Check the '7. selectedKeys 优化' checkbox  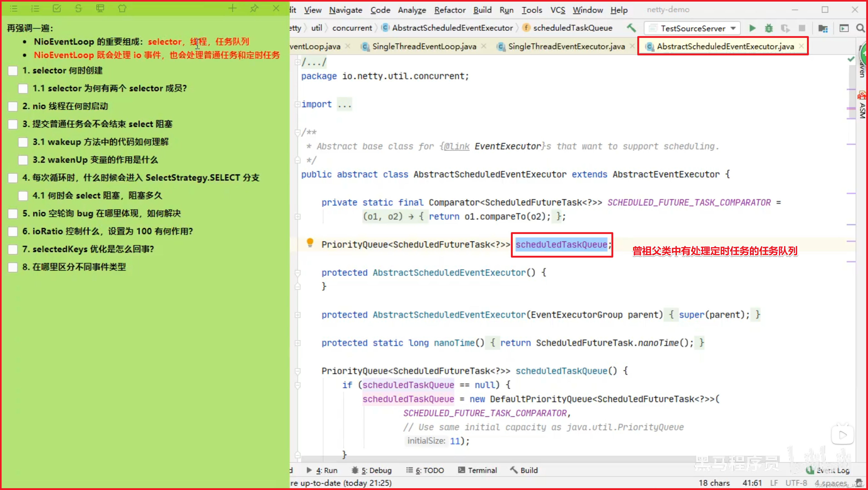point(13,249)
